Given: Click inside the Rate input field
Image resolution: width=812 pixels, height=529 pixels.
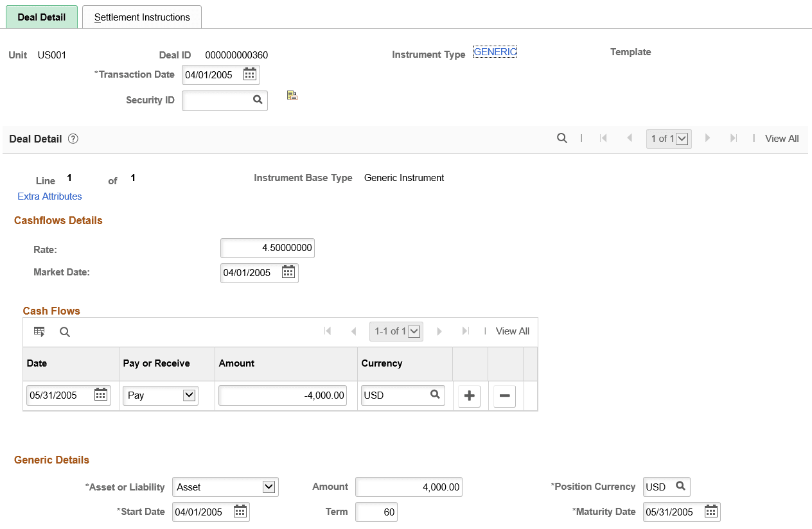Looking at the screenshot, I should coord(267,248).
